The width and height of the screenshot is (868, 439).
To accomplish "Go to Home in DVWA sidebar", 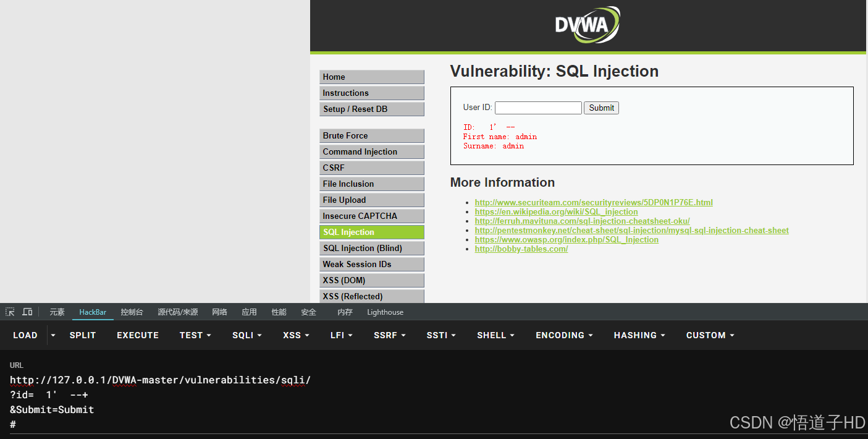I will click(372, 77).
